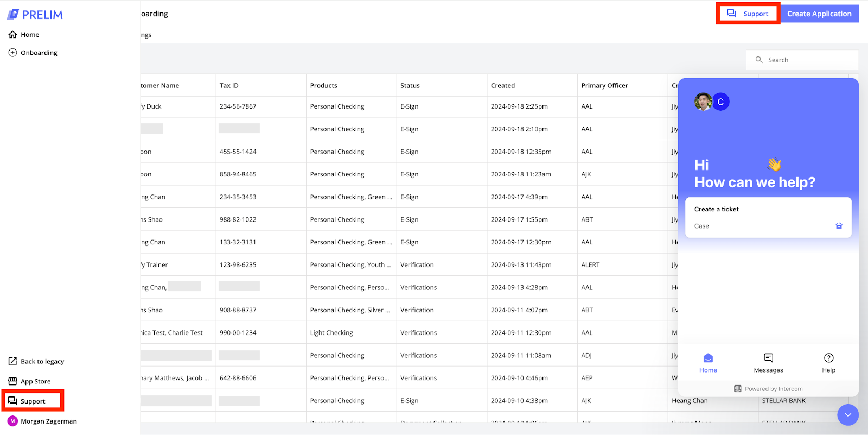Collapse the Intercom chat widget
The image size is (868, 435).
coord(848,415)
